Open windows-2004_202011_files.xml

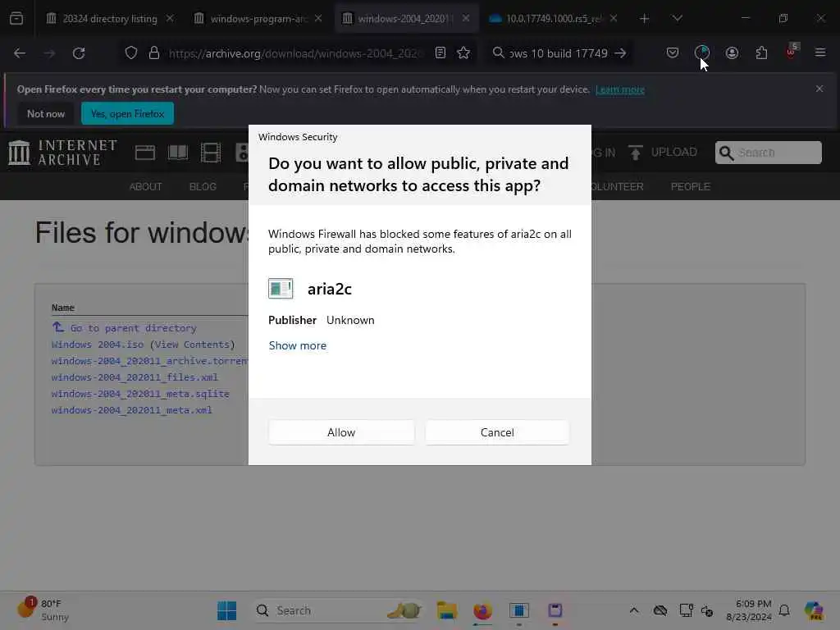tap(135, 377)
